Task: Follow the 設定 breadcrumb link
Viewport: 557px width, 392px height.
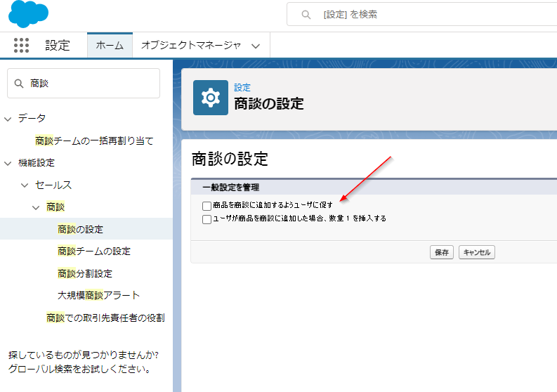Action: [242, 87]
